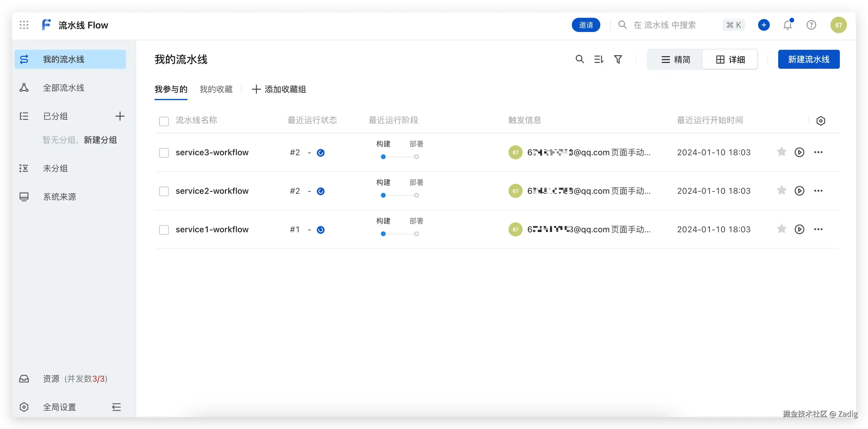Screen dimensions: 868x429
Task: Open the service2-workflow pipeline name
Action: [212, 191]
